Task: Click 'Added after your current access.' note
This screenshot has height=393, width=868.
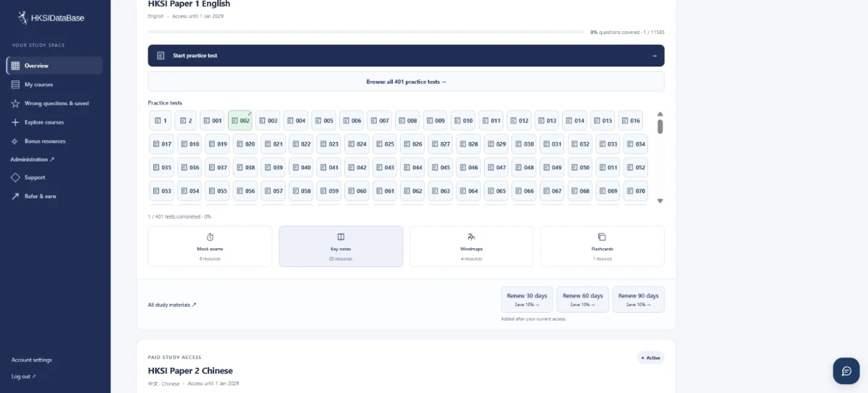Action: coord(534,318)
